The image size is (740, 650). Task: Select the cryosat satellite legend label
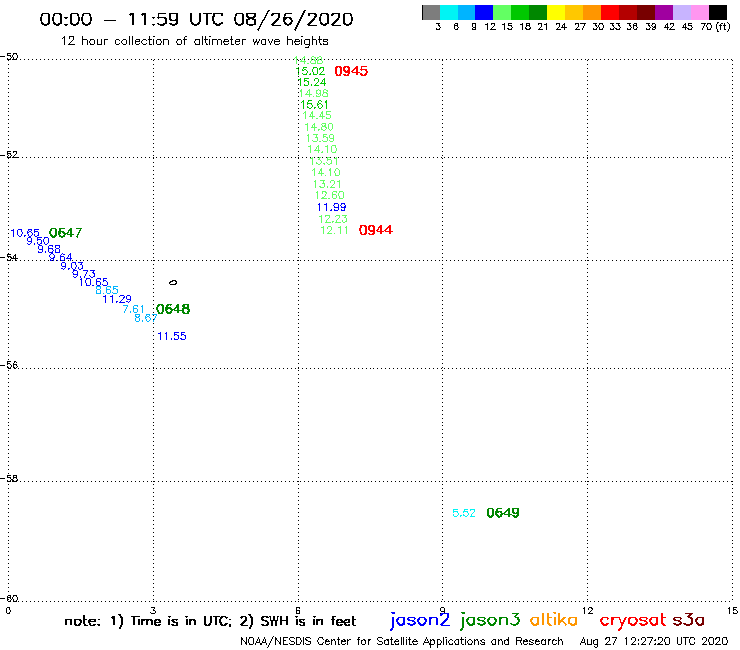tap(633, 621)
